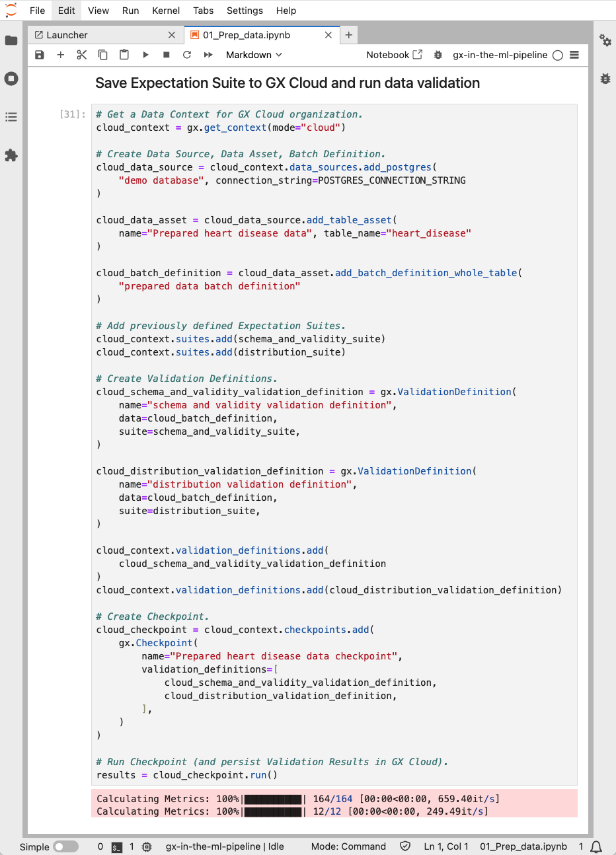This screenshot has width=616, height=855.
Task: Click the '# Create Checkpoint.' comment line
Action: click(153, 616)
